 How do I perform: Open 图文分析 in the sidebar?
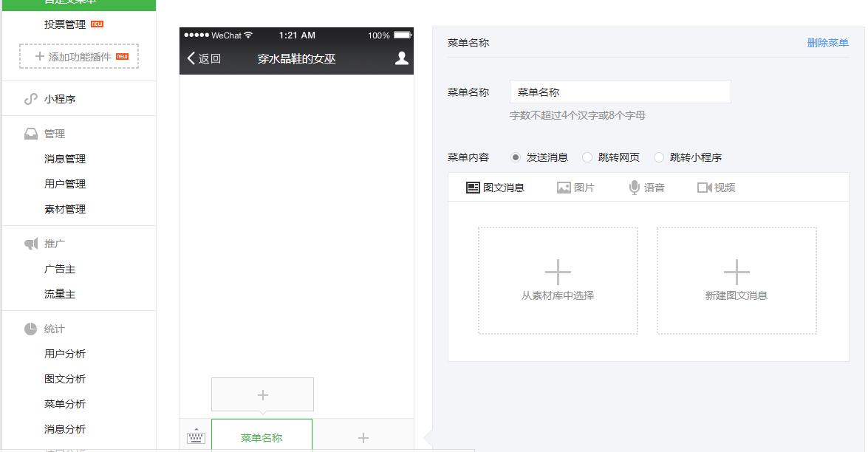click(x=65, y=379)
